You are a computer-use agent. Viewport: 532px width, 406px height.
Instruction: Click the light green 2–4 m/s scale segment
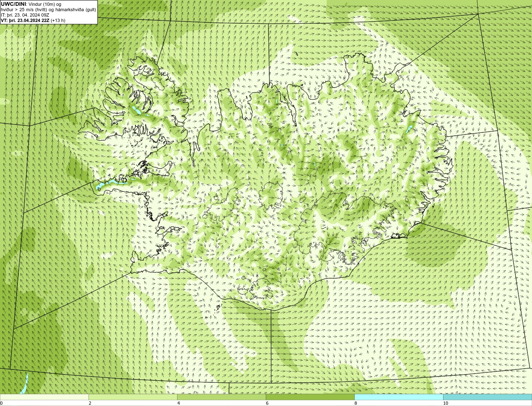[133, 397]
